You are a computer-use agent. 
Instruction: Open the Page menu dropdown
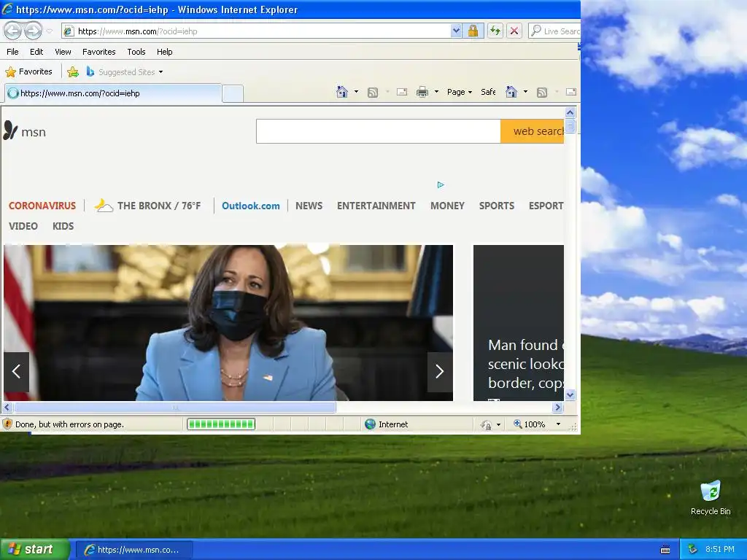pos(460,92)
